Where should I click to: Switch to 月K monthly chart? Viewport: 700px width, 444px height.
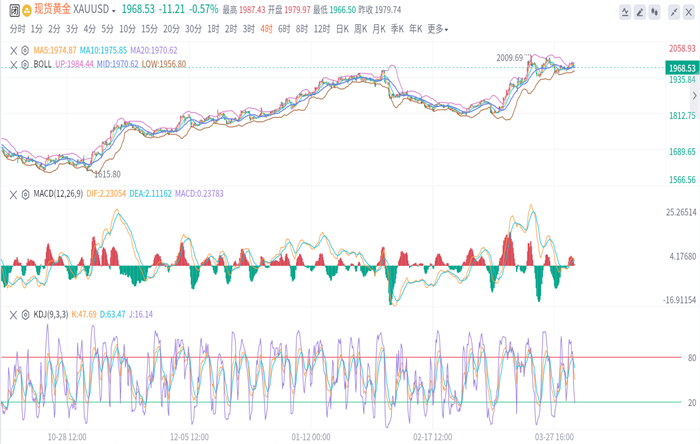[379, 29]
